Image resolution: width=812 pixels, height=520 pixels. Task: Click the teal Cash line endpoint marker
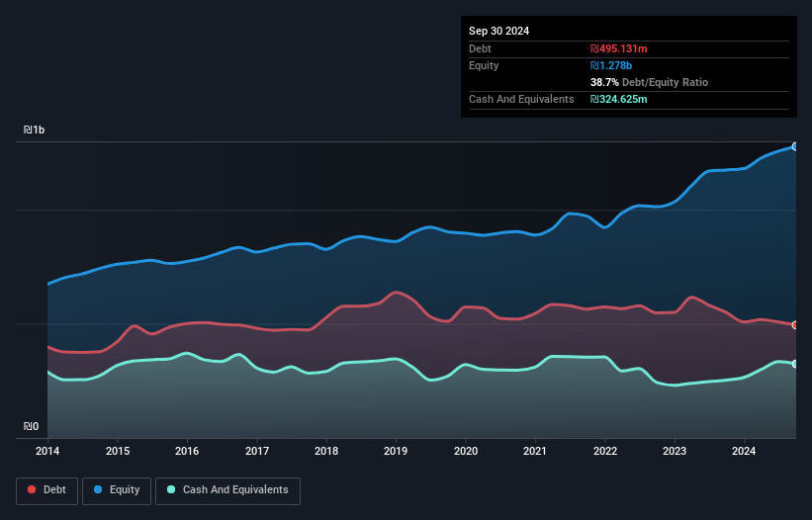pos(795,364)
